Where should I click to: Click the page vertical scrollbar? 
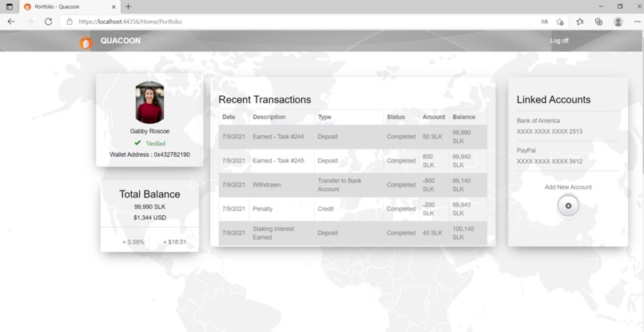pos(642,181)
